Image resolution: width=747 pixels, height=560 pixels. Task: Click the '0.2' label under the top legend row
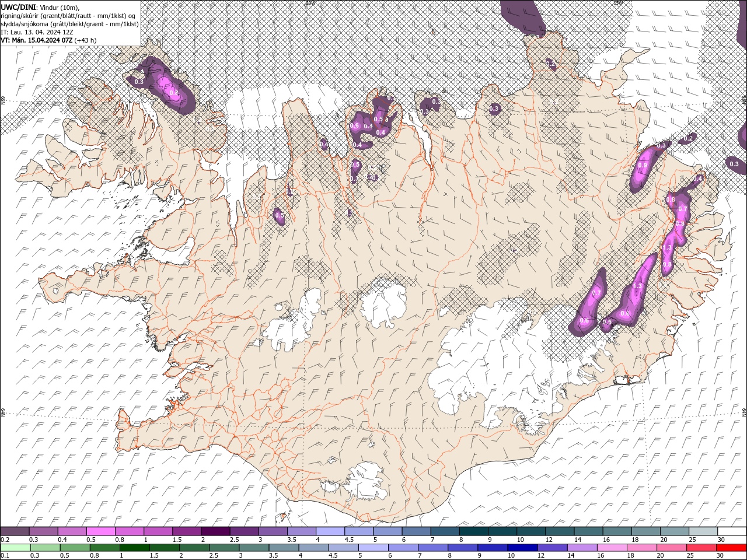(5, 540)
